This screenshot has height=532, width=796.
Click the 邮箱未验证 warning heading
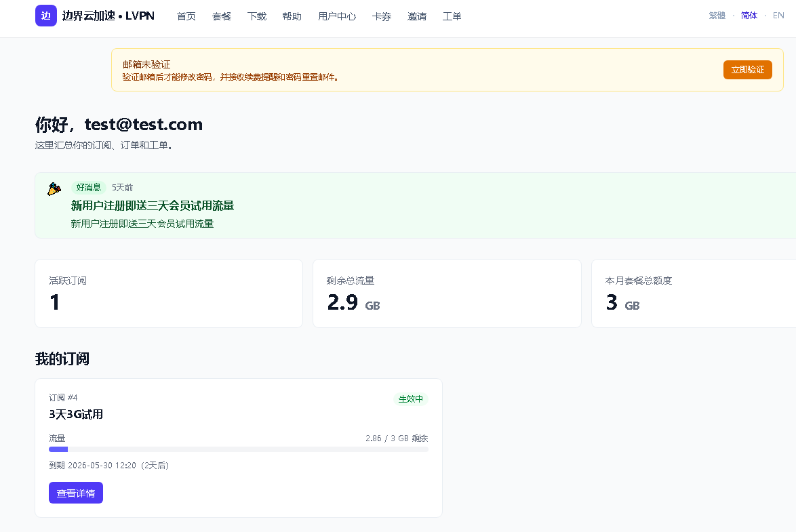click(146, 64)
